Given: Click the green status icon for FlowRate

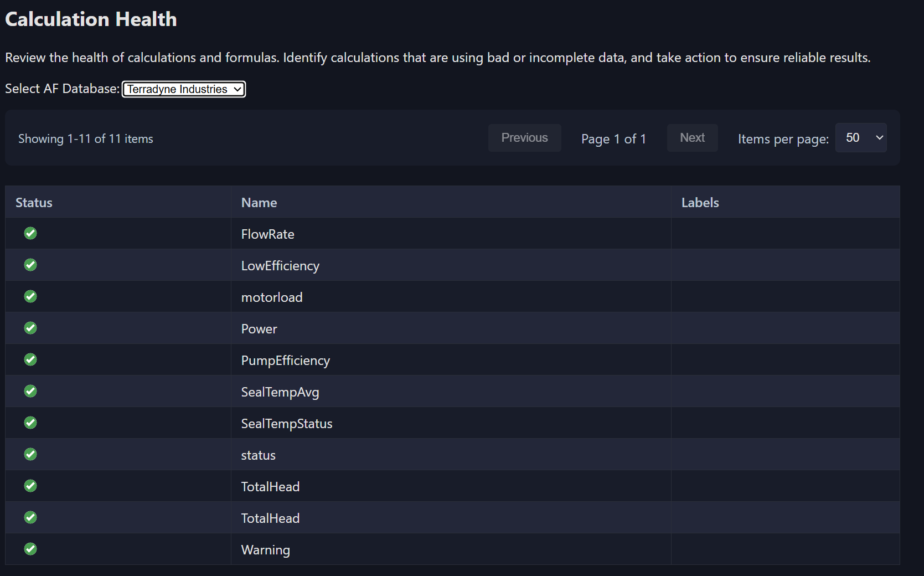Looking at the screenshot, I should 30,233.
